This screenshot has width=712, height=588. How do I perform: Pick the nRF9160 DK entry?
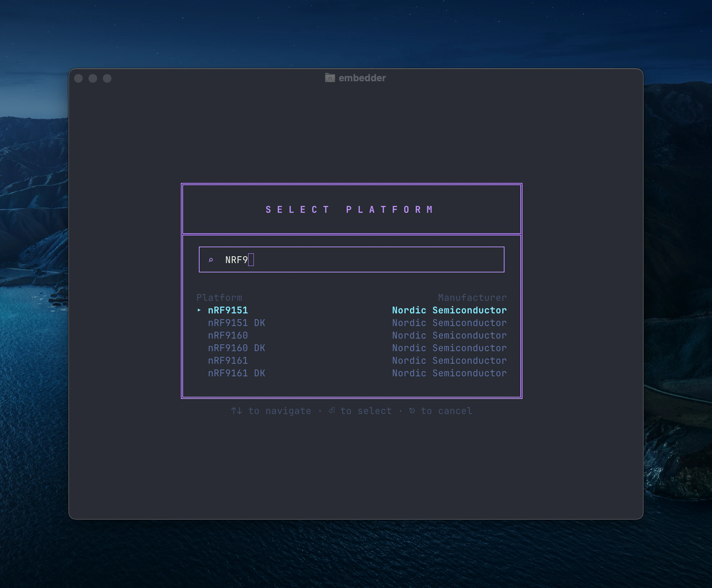236,348
